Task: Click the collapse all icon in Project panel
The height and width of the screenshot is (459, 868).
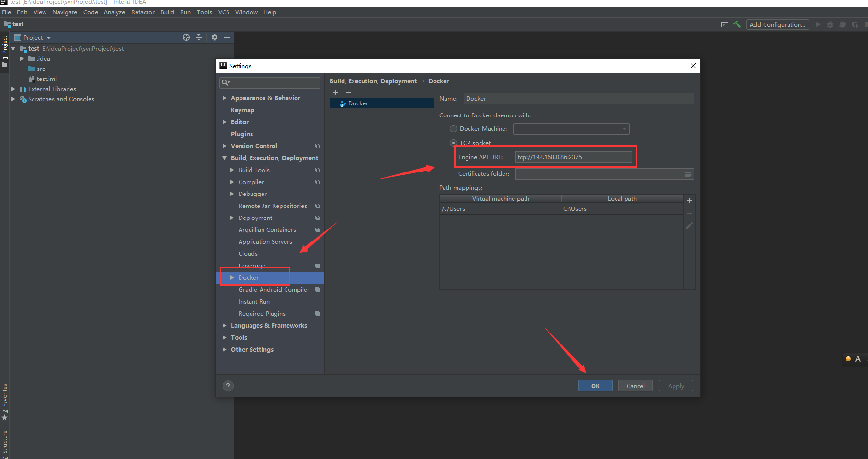Action: coord(199,37)
